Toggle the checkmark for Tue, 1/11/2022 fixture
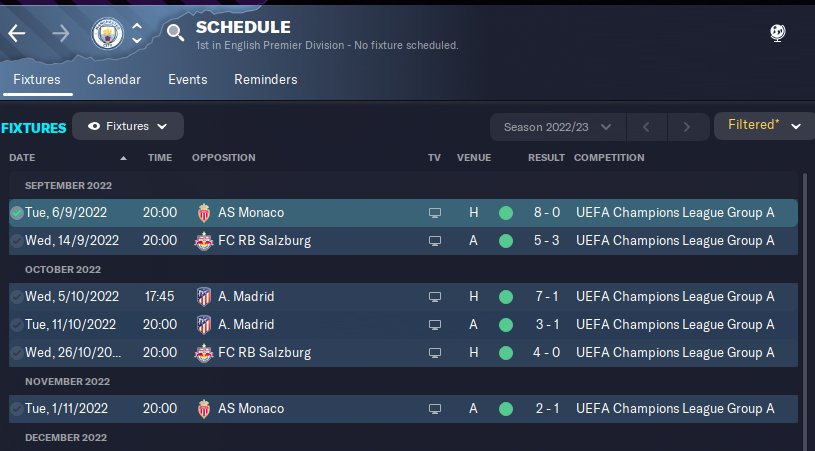Viewport: 815px width, 451px height. pos(16,409)
